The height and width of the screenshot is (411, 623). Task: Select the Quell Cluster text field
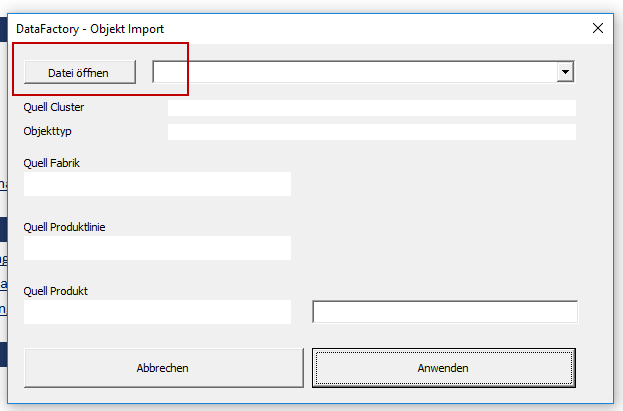pyautogui.click(x=371, y=108)
